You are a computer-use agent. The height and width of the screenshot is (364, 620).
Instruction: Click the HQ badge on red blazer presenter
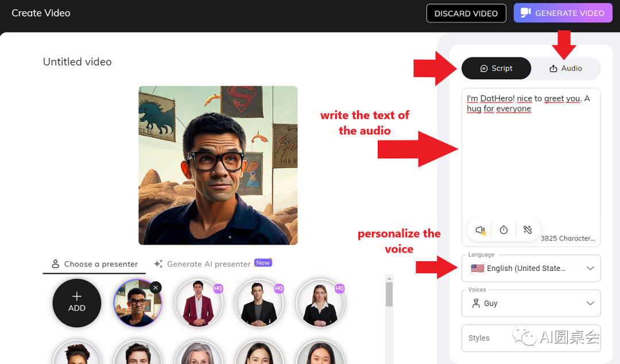218,288
